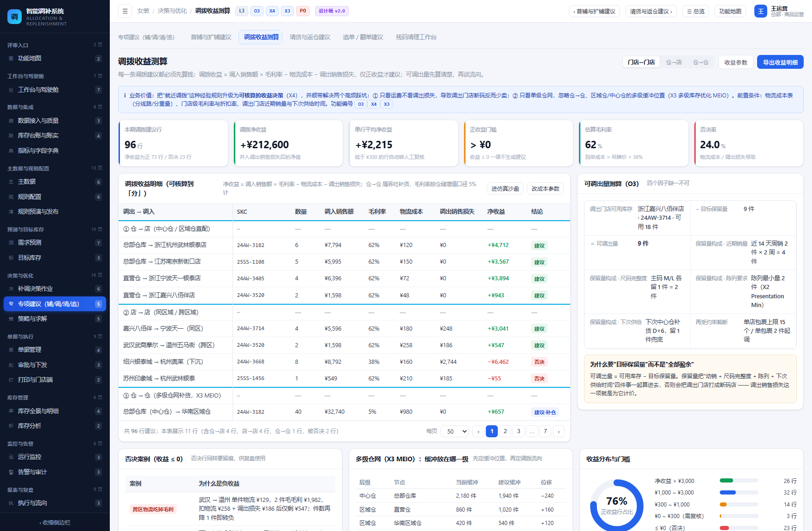The width and height of the screenshot is (812, 531).
Task: Expand 决策与优化 section header
Action: click(x=55, y=275)
